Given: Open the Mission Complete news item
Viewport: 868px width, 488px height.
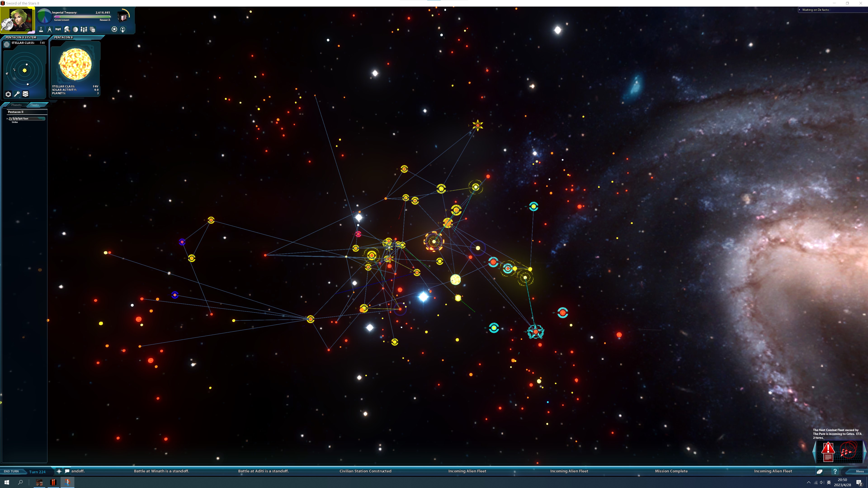Looking at the screenshot, I should 671,471.
